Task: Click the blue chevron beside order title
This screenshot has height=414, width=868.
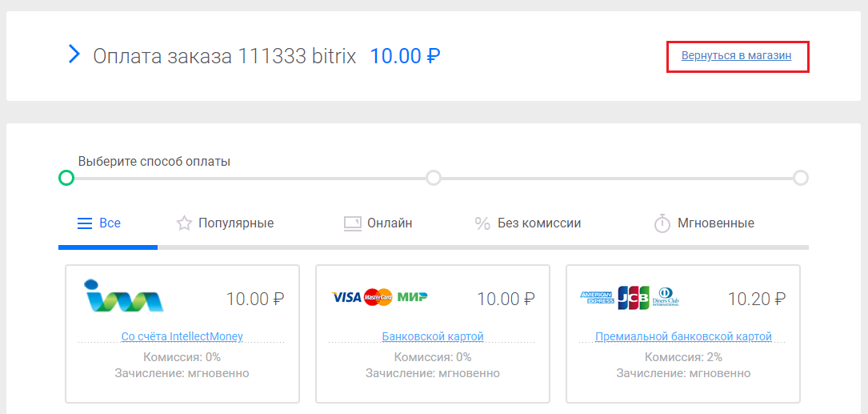Action: pos(74,54)
